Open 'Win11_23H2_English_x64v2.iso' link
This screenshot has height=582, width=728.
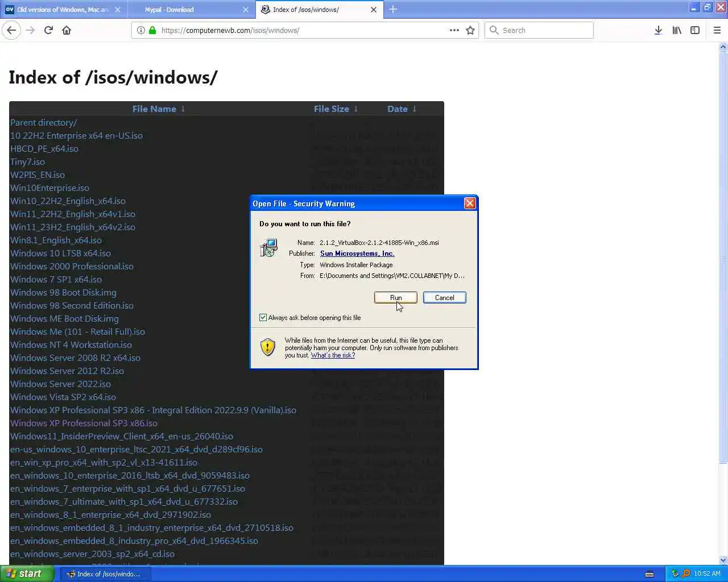tap(73, 227)
